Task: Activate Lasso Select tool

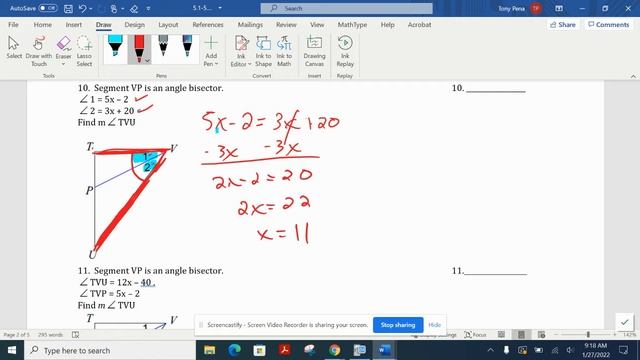Action: coord(84,51)
